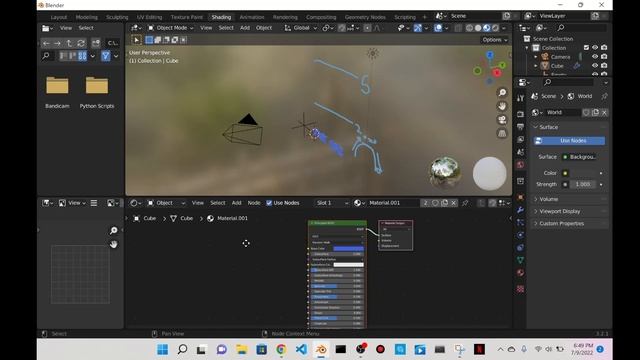Toggle viewport gizmos display button

[418, 28]
